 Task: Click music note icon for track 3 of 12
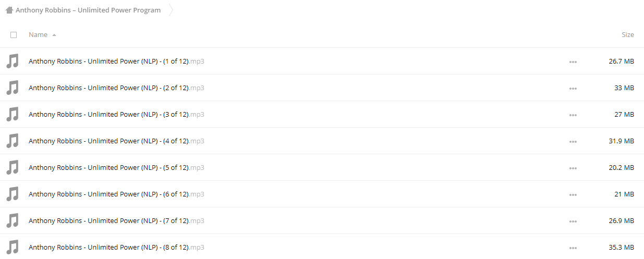tap(12, 114)
